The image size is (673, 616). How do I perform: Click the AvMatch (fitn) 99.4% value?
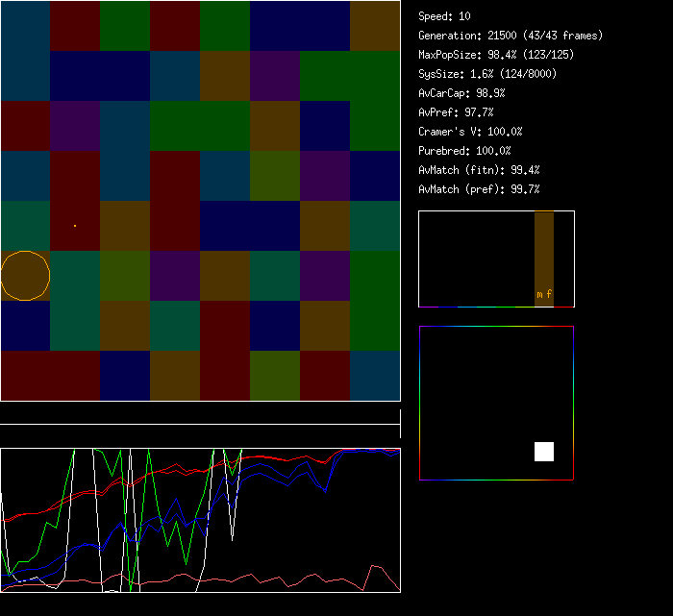(x=479, y=170)
